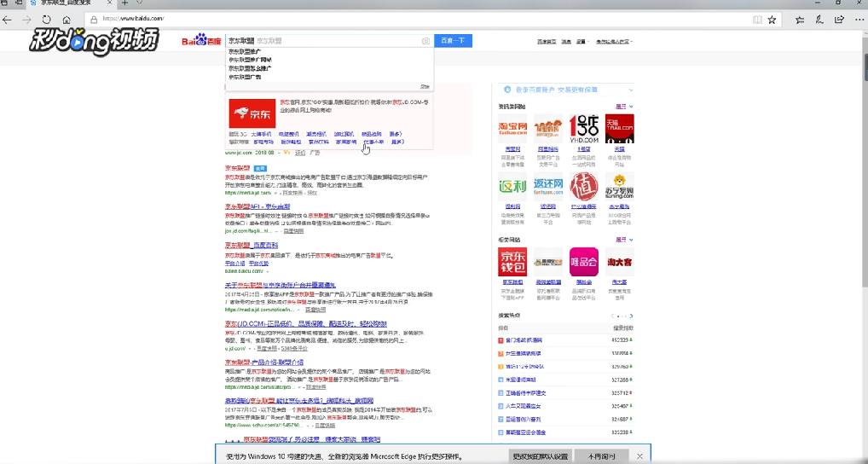
Task: Open the red 值 circle thumbnail
Action: tap(584, 186)
